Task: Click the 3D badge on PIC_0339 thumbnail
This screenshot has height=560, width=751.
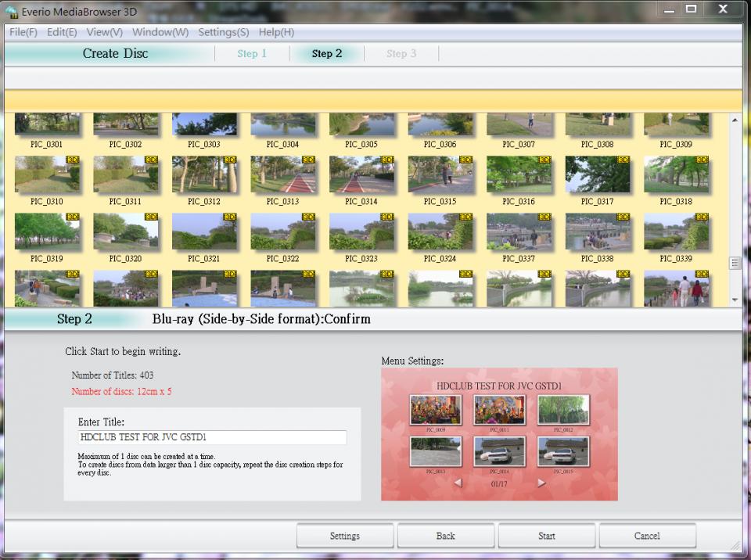Action: point(702,217)
